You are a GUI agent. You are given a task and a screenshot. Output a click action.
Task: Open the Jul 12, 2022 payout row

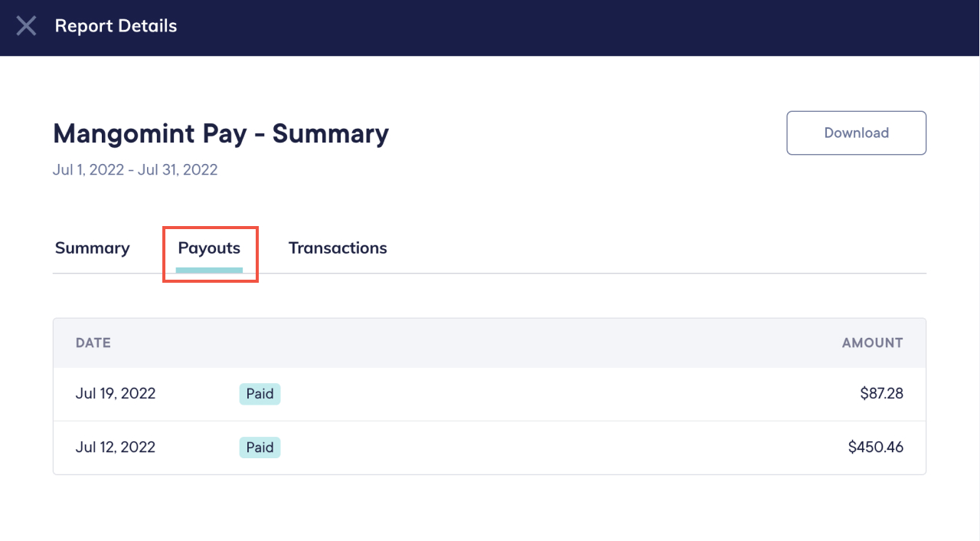pos(489,447)
